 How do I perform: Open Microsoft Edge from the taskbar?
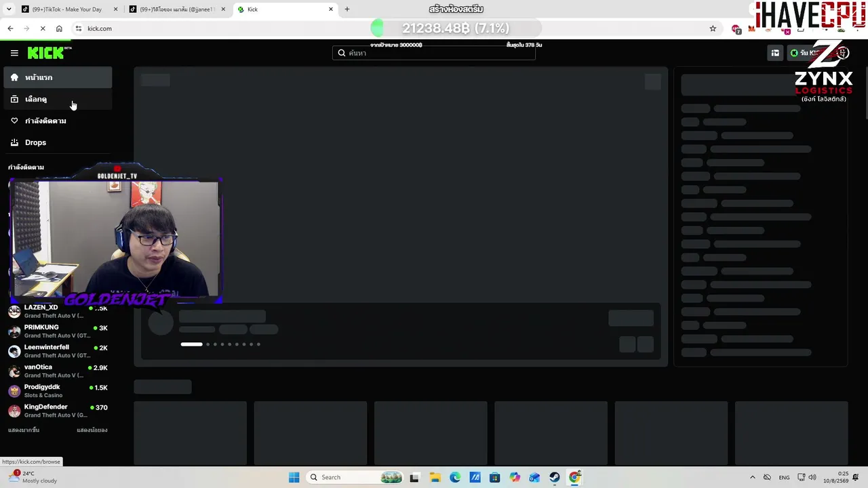(x=455, y=477)
